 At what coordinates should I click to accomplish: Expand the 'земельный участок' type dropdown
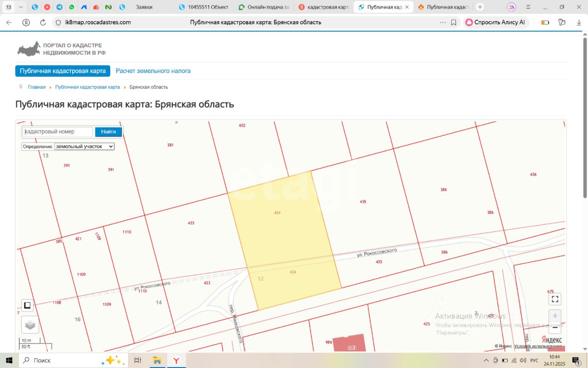84,146
